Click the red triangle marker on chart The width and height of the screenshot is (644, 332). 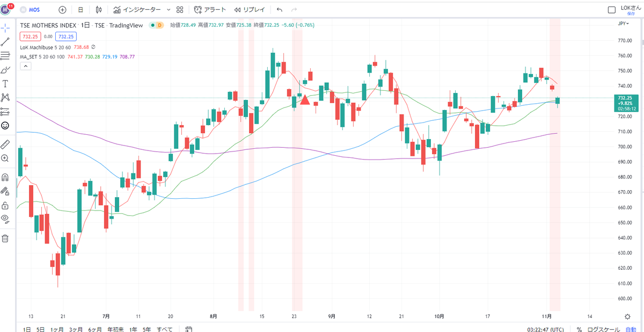(305, 99)
